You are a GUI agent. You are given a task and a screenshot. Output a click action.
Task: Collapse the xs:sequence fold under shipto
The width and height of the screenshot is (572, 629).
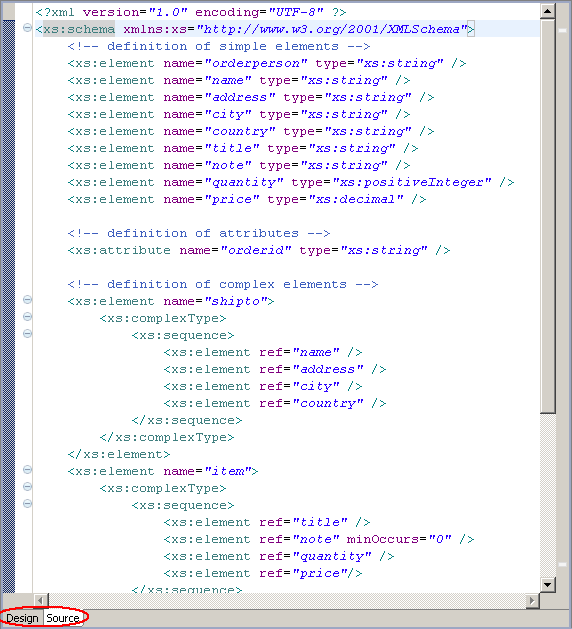tap(27, 333)
